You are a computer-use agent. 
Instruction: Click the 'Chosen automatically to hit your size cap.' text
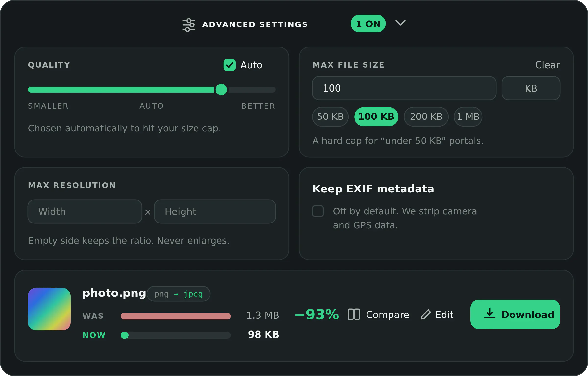pyautogui.click(x=124, y=129)
